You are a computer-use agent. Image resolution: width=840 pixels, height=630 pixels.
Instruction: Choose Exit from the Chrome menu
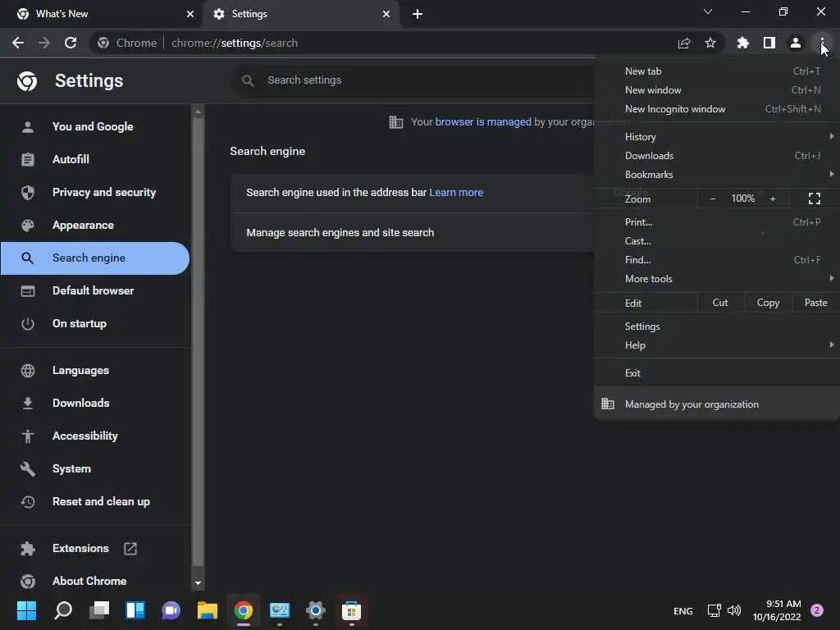click(717, 373)
